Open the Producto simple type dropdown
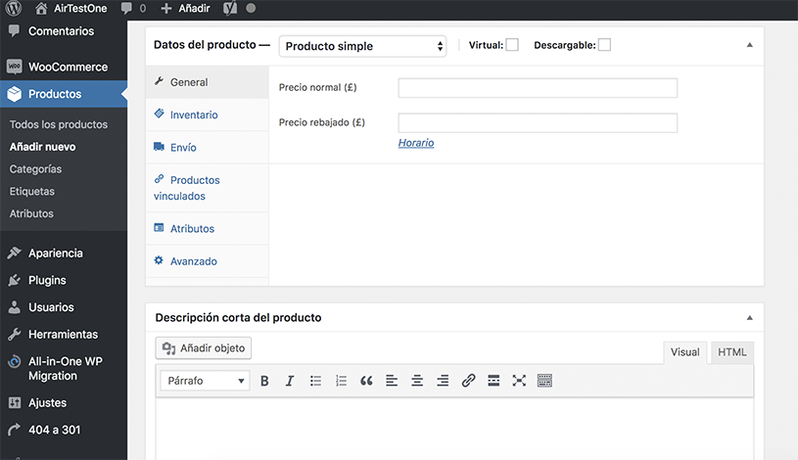798x460 pixels. tap(363, 46)
